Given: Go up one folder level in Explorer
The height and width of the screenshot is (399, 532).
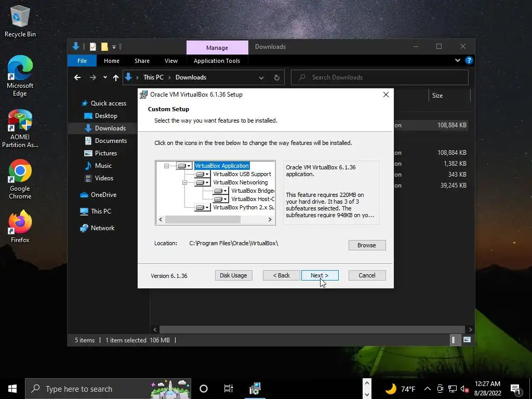Looking at the screenshot, I should 116,78.
